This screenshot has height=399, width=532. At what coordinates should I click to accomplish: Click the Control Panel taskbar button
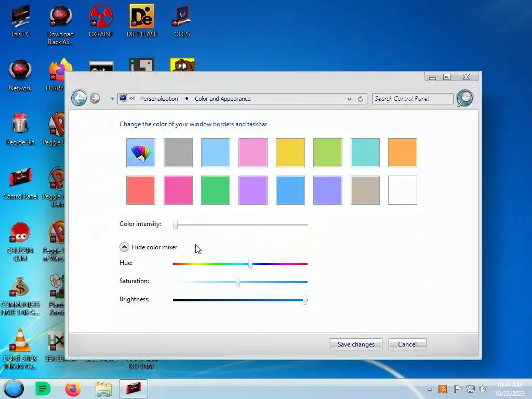point(134,389)
